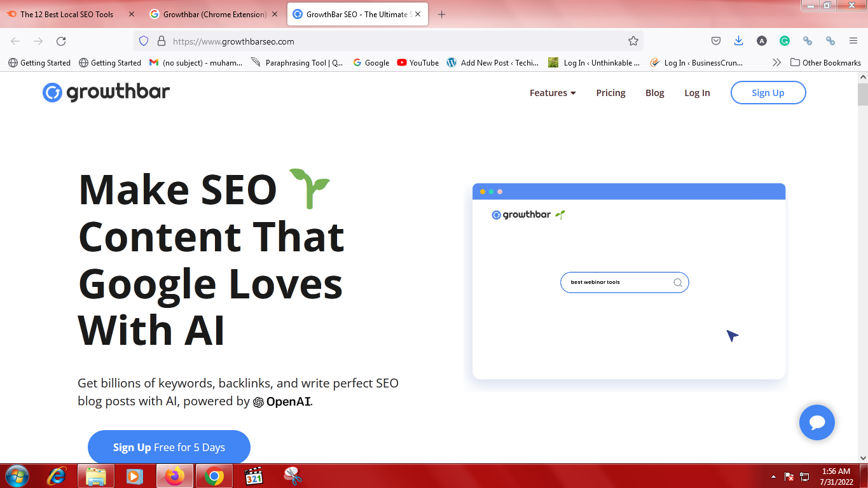
Task: Click the outlined Sign Up button
Action: (x=768, y=93)
